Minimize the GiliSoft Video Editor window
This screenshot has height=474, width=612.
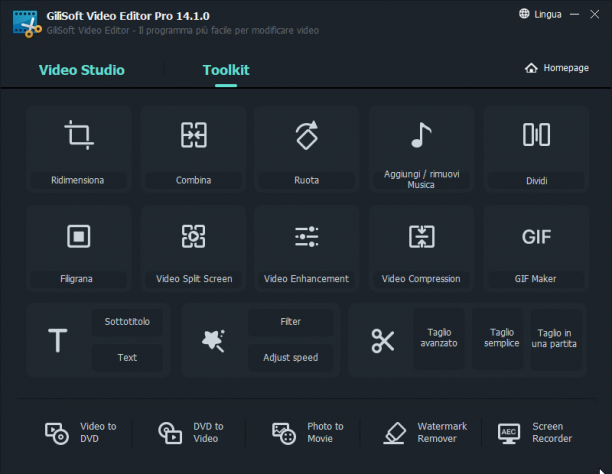click(x=575, y=14)
